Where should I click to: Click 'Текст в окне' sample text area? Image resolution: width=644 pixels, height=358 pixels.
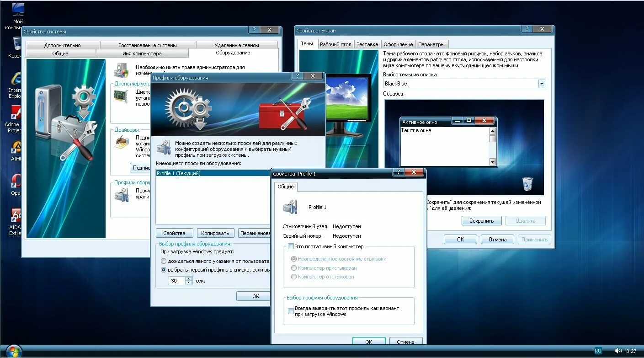coord(444,146)
